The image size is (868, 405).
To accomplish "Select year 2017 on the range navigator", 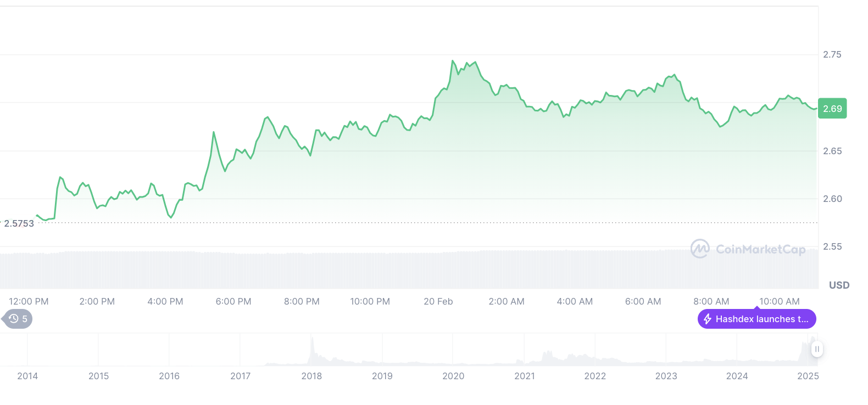I will (241, 376).
